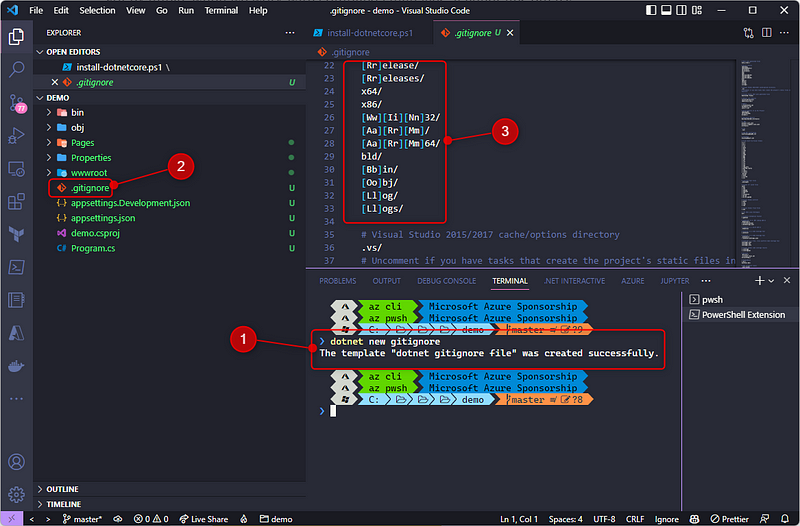
Task: Open the Docker whale icon panel
Action: pyautogui.click(x=16, y=366)
